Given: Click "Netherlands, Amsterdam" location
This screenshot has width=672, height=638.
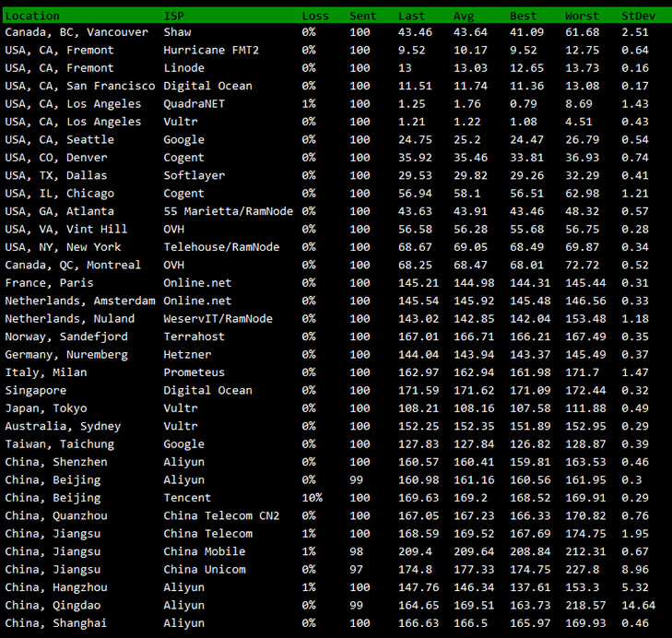Looking at the screenshot, I should point(79,301).
